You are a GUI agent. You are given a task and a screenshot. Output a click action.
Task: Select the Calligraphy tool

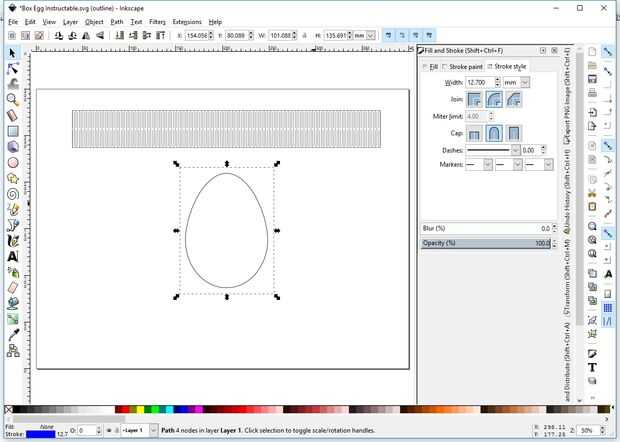click(x=13, y=241)
